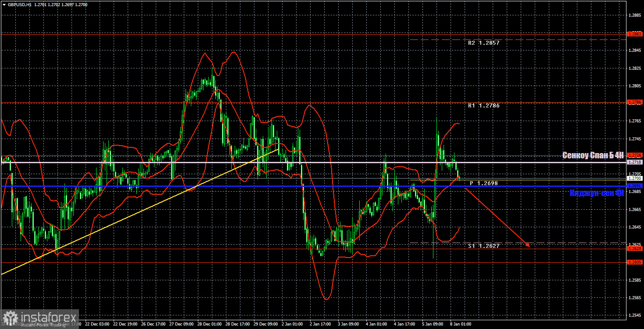Click the 1.2665 price scale value
This screenshot has height=329, width=644.
635,210
